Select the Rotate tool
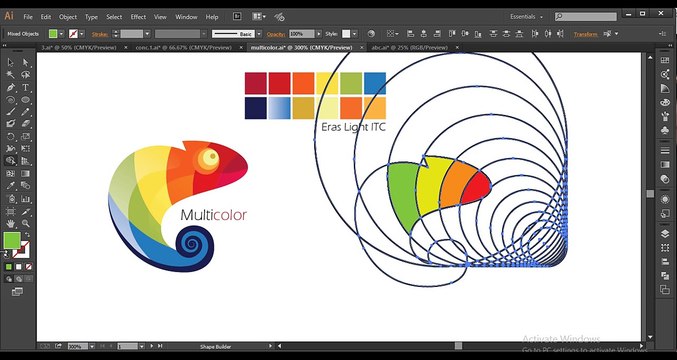This screenshot has width=677, height=360. click(10, 136)
